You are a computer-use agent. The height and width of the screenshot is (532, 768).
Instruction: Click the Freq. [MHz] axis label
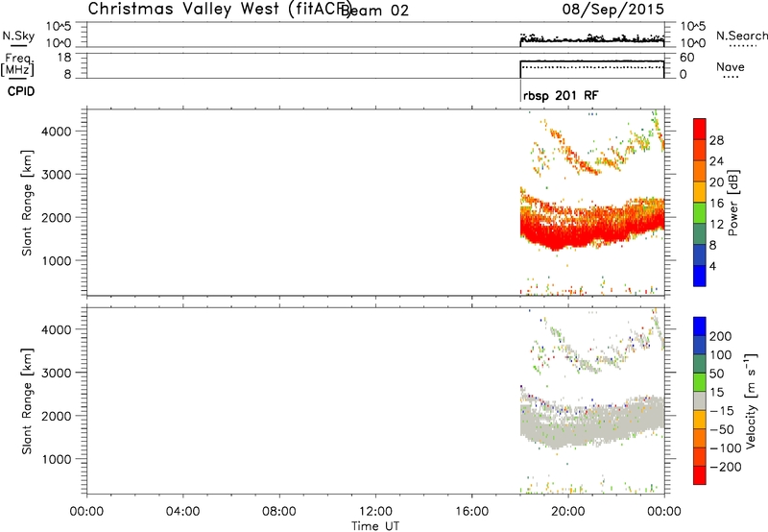click(18, 65)
